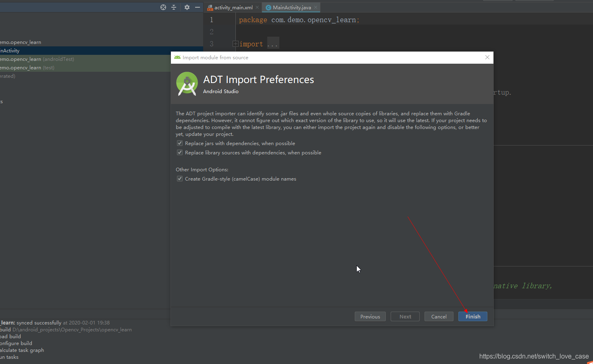The image size is (593, 364).
Task: Click ADT Import Preferences heading
Action: (258, 79)
